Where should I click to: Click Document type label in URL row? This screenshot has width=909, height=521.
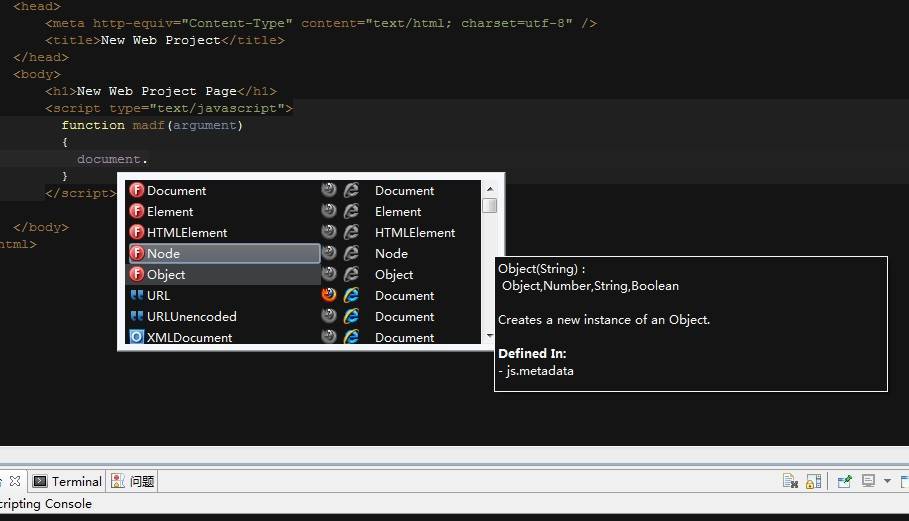click(404, 296)
